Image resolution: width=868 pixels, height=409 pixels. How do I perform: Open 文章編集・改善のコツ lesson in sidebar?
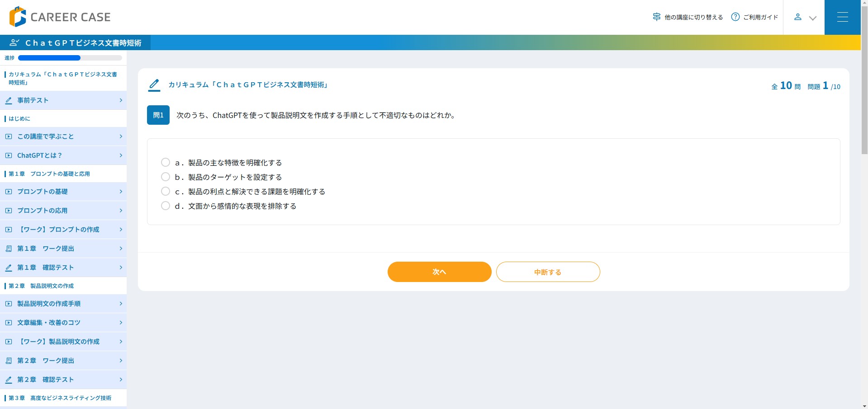[49, 323]
